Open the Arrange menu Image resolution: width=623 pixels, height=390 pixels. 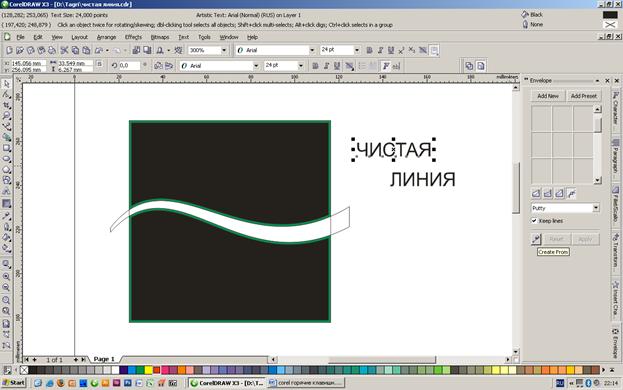click(x=106, y=37)
